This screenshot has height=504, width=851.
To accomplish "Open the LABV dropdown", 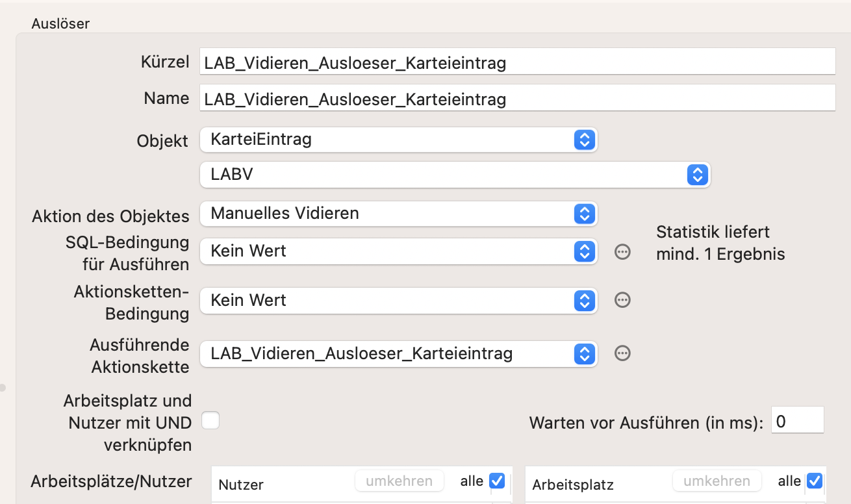I will point(455,174).
